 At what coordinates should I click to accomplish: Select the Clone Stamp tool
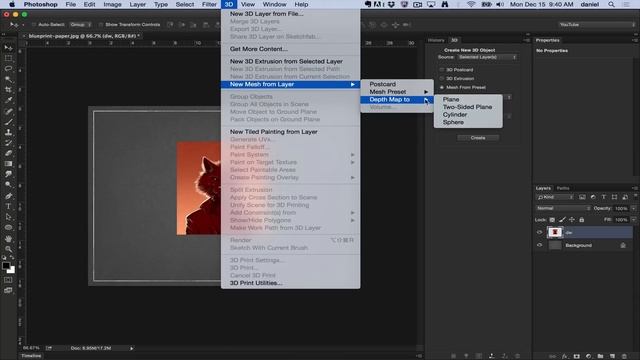(x=8, y=132)
